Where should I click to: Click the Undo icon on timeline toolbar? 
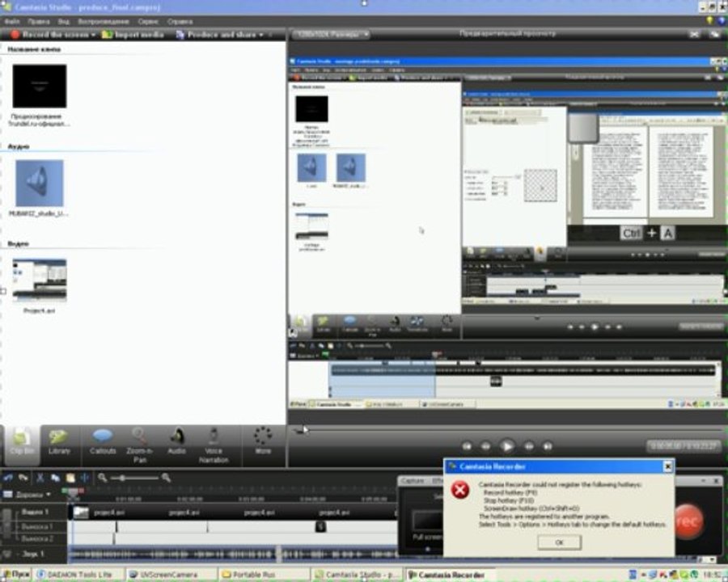(8, 478)
